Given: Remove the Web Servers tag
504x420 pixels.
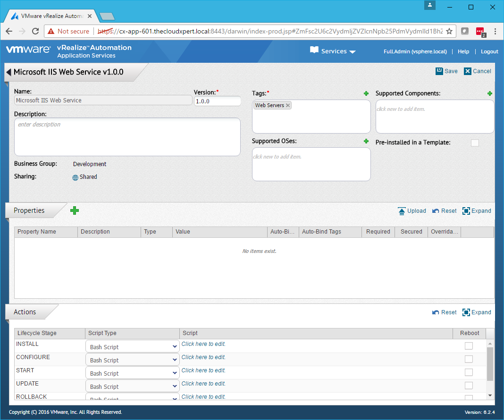Looking at the screenshot, I should [288, 105].
